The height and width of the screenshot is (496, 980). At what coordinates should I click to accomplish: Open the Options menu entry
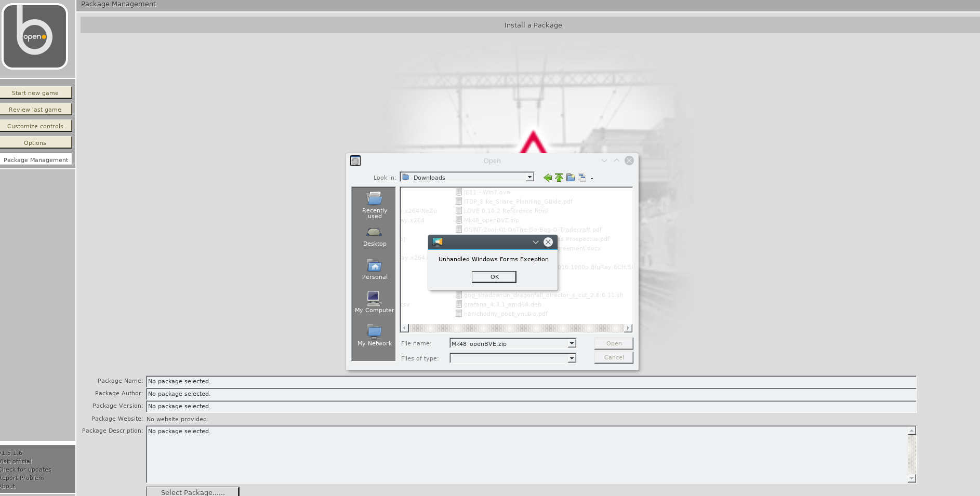tap(35, 142)
